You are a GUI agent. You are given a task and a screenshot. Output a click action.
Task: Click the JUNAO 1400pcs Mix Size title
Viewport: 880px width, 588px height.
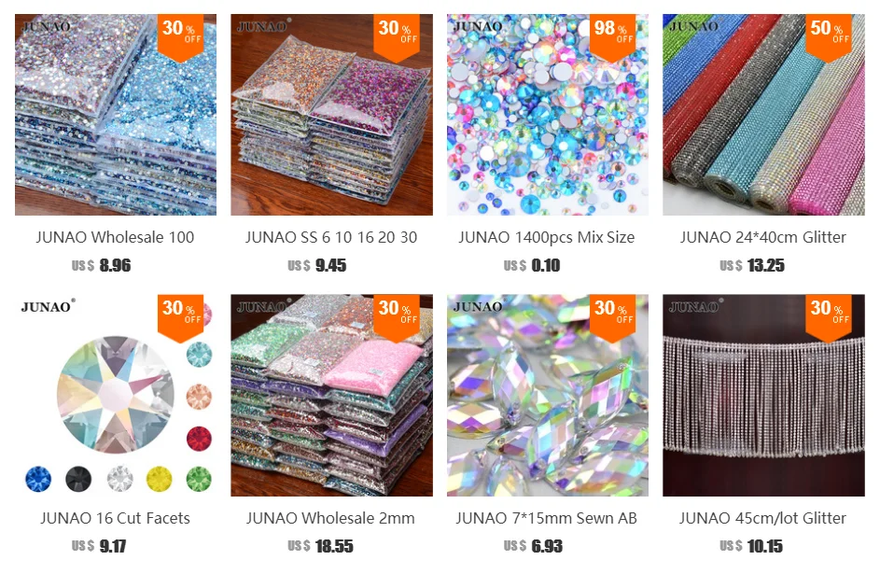(547, 237)
